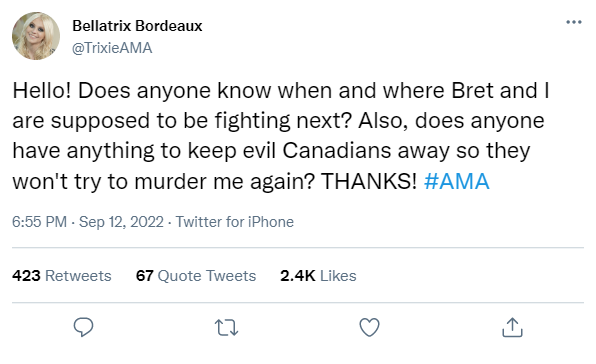596x364 pixels.
Task: Click the Bellatrix Bordeaux display name
Action: [x=137, y=26]
